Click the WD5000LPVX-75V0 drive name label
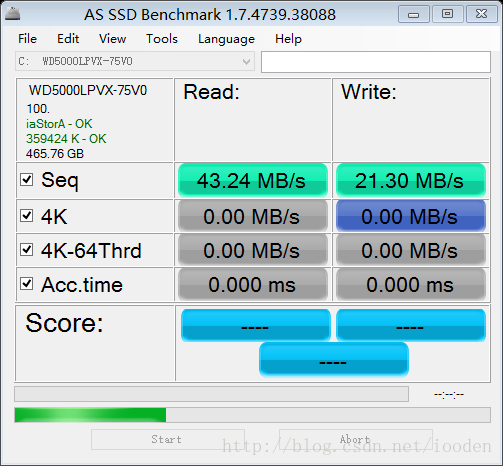Image resolution: width=503 pixels, height=466 pixels. coord(88,90)
